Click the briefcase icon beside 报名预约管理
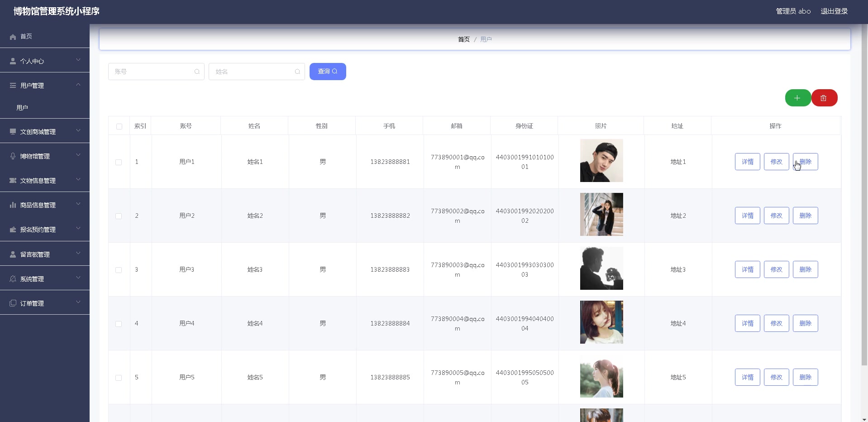Viewport: 868px width, 422px height. (13, 230)
